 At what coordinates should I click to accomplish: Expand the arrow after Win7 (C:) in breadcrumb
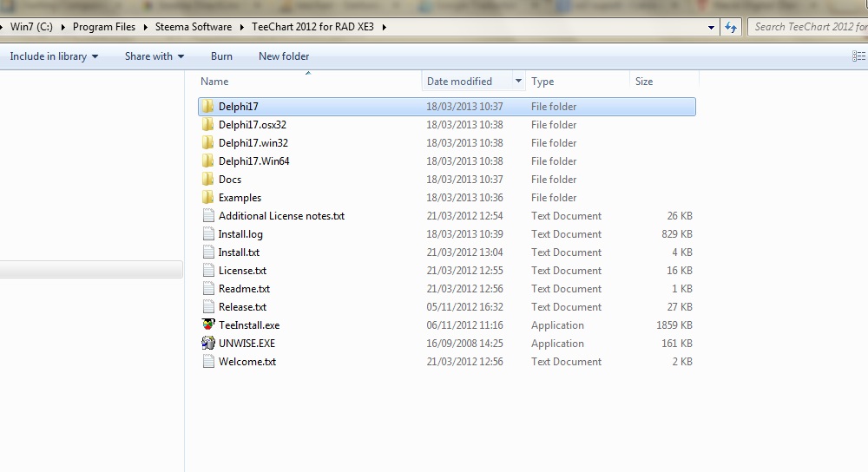coord(62,27)
